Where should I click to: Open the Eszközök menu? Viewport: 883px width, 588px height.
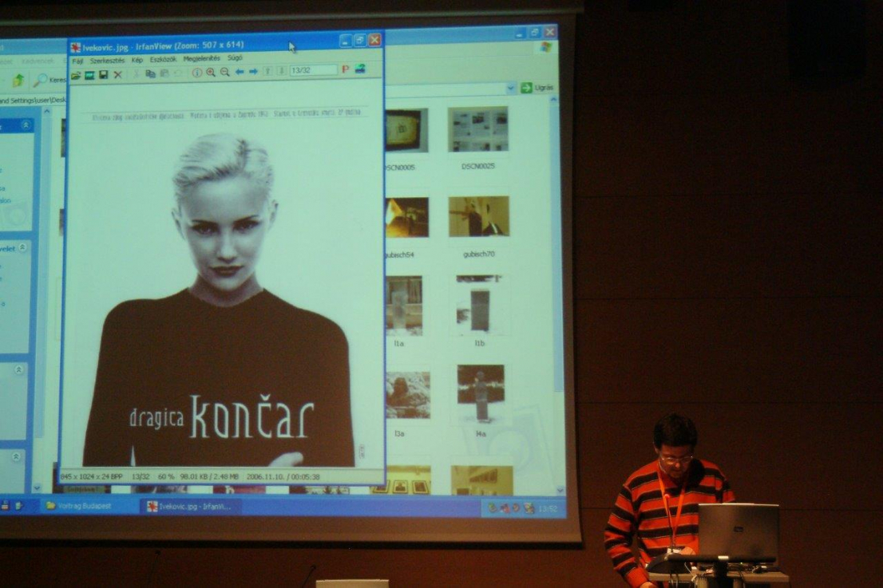pyautogui.click(x=164, y=59)
